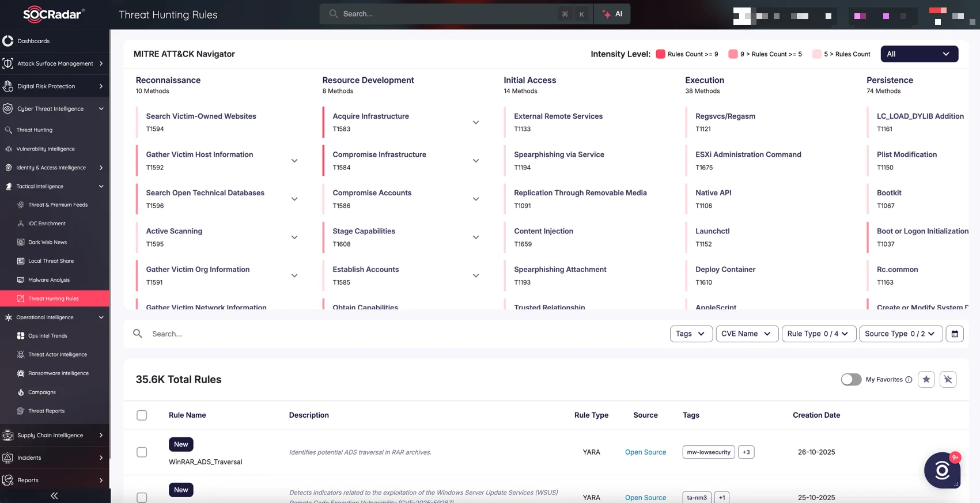The width and height of the screenshot is (980, 503).
Task: Open Dashboards icon in sidebar
Action: coord(8,41)
